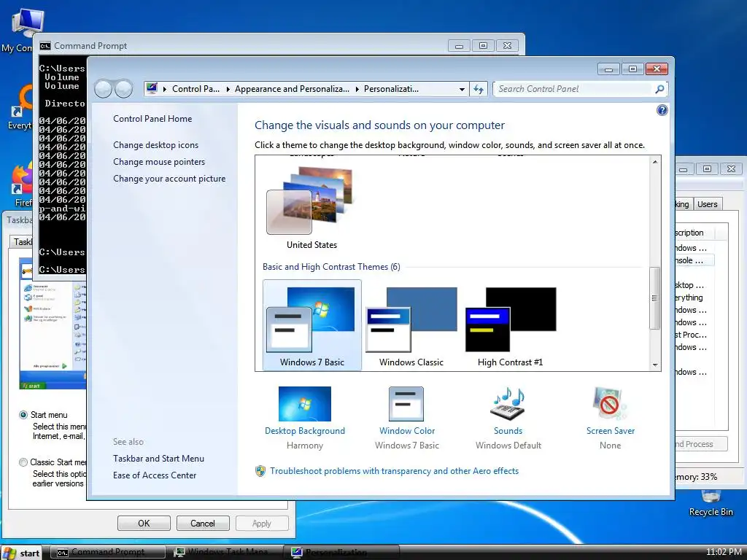
Task: Click the shield icon beside Troubleshoot link
Action: [260, 471]
